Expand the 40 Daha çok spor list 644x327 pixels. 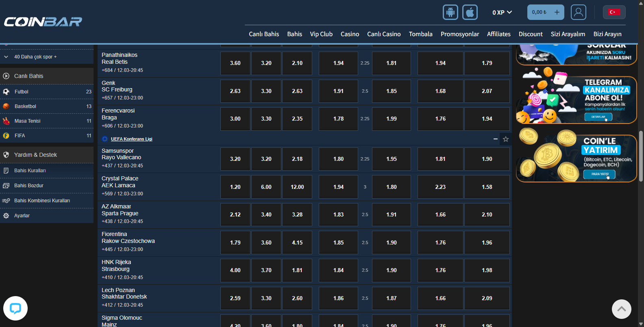(35, 57)
